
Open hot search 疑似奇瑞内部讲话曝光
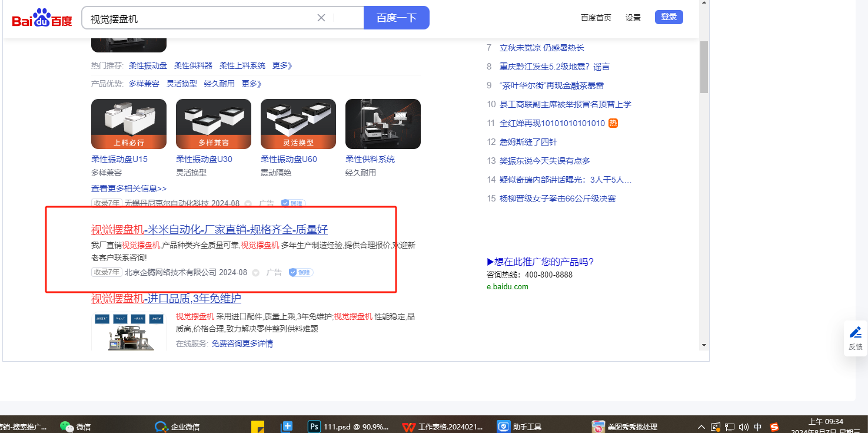click(566, 180)
